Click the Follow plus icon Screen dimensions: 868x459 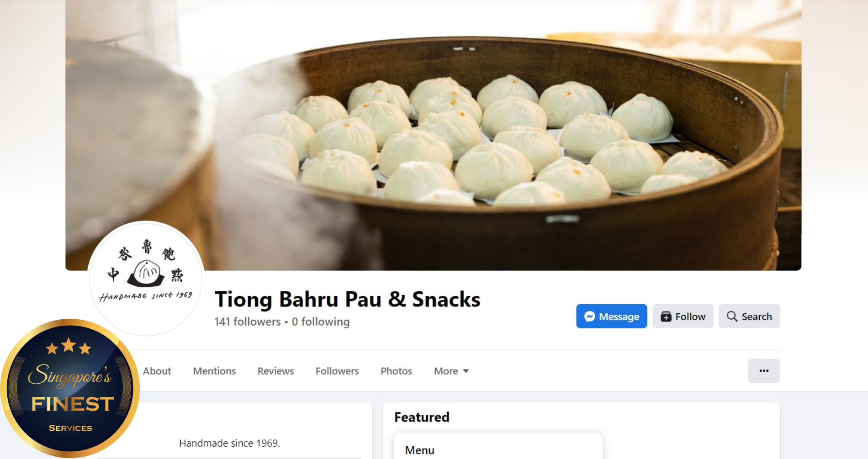[666, 317]
